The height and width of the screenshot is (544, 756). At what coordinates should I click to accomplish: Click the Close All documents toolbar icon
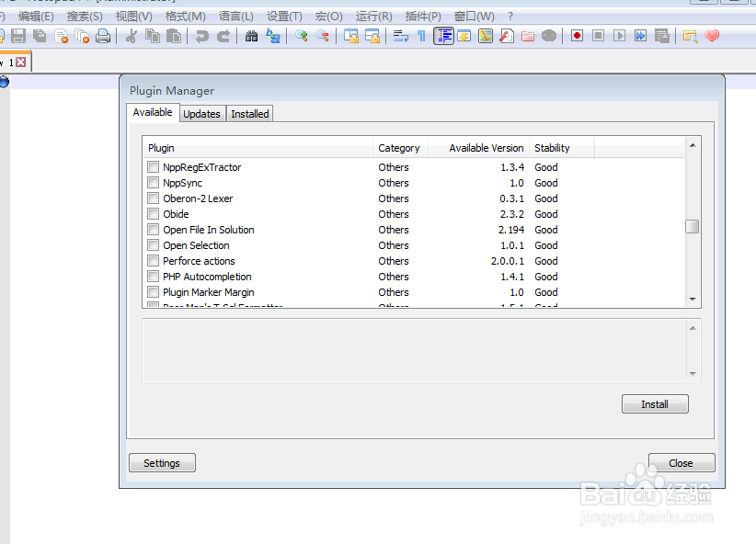[x=83, y=36]
